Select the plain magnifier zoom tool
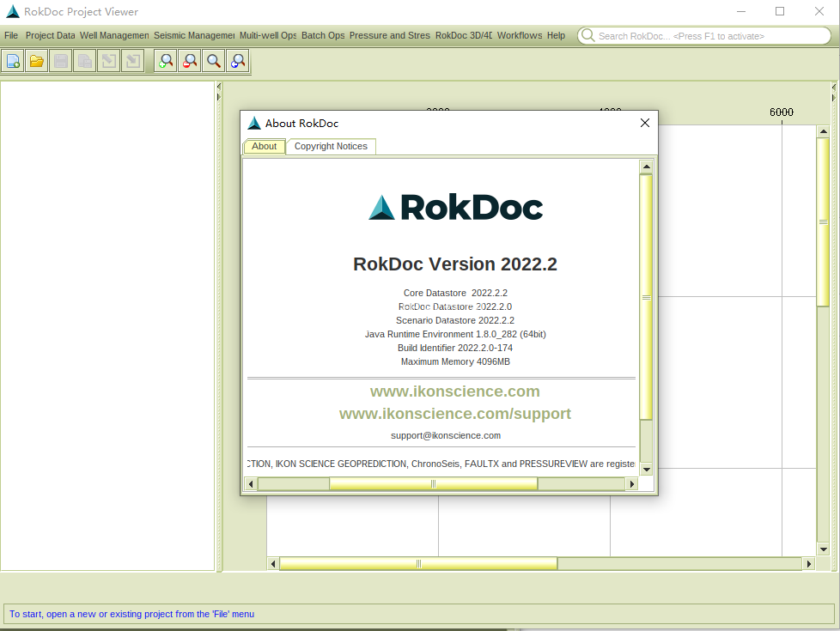This screenshot has height=631, width=840. (214, 61)
